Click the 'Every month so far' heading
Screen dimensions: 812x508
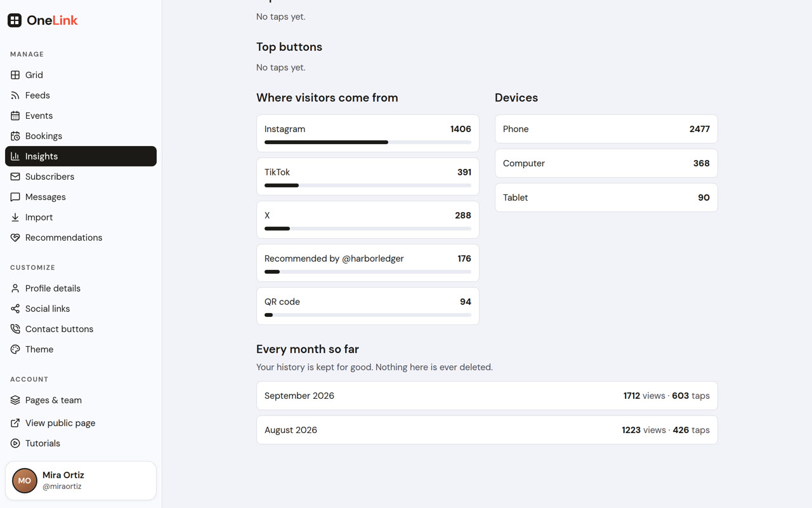tap(308, 349)
